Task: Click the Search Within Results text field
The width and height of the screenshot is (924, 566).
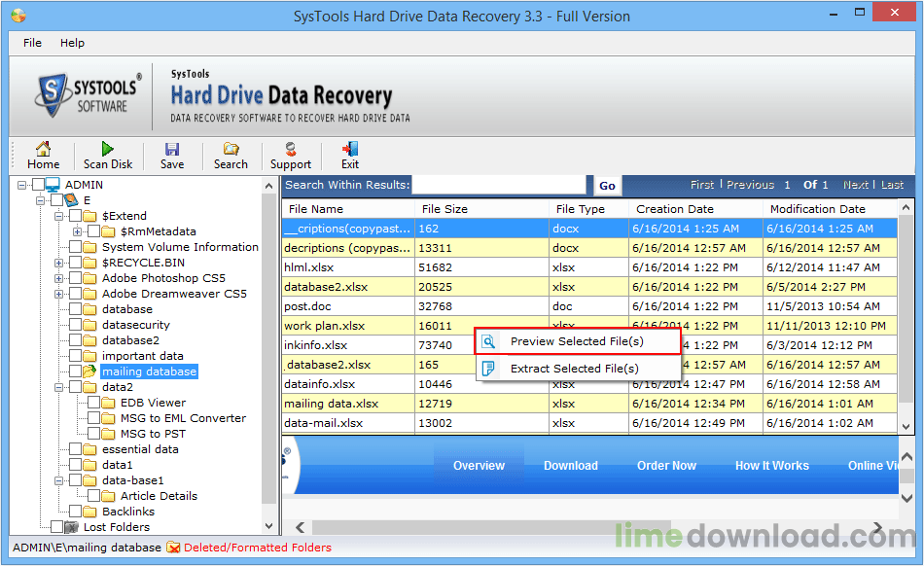Action: pyautogui.click(x=499, y=185)
